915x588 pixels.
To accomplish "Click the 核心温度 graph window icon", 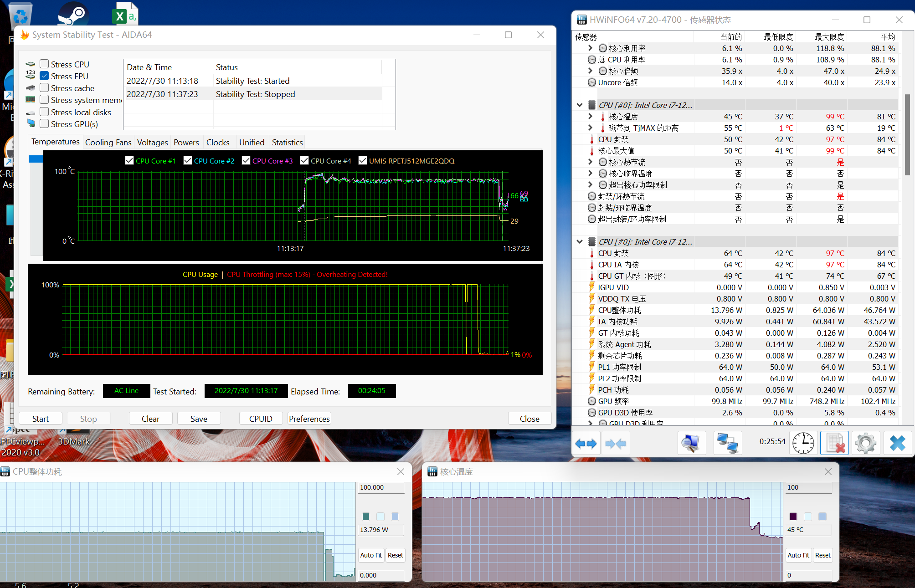I will click(x=432, y=471).
